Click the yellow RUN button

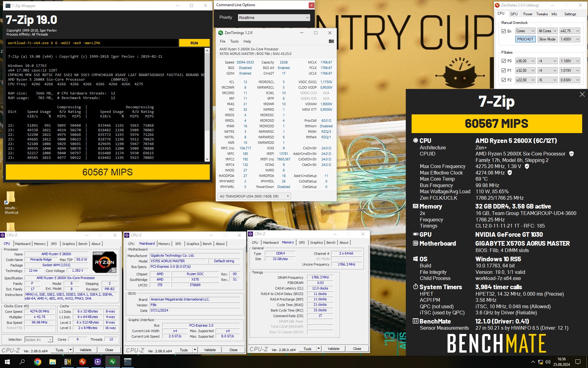pyautogui.click(x=194, y=43)
